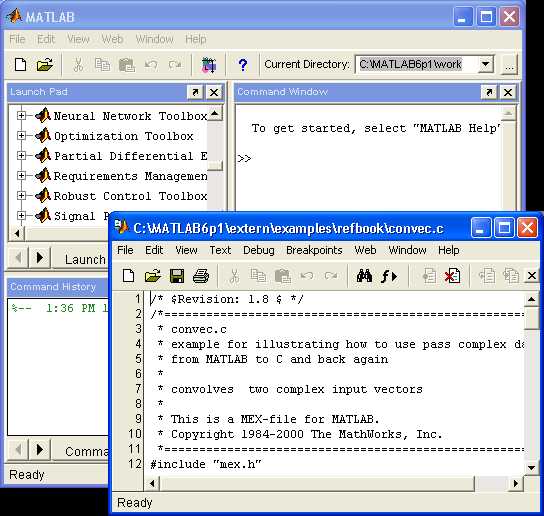The image size is (544, 516).
Task: Open editor window Help menu
Action: pos(449,250)
